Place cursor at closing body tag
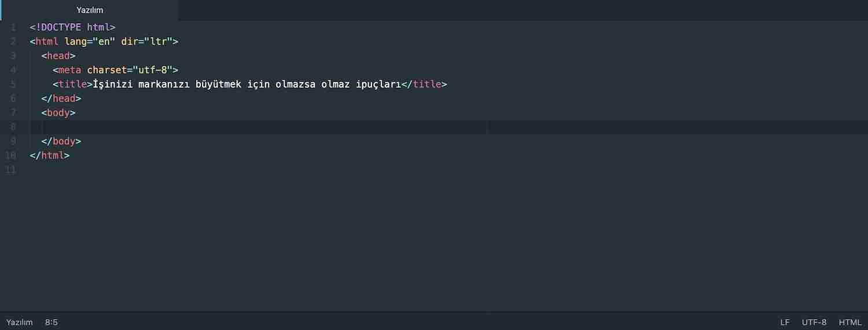Viewport: 868px width, 330px height. pyautogui.click(x=61, y=141)
